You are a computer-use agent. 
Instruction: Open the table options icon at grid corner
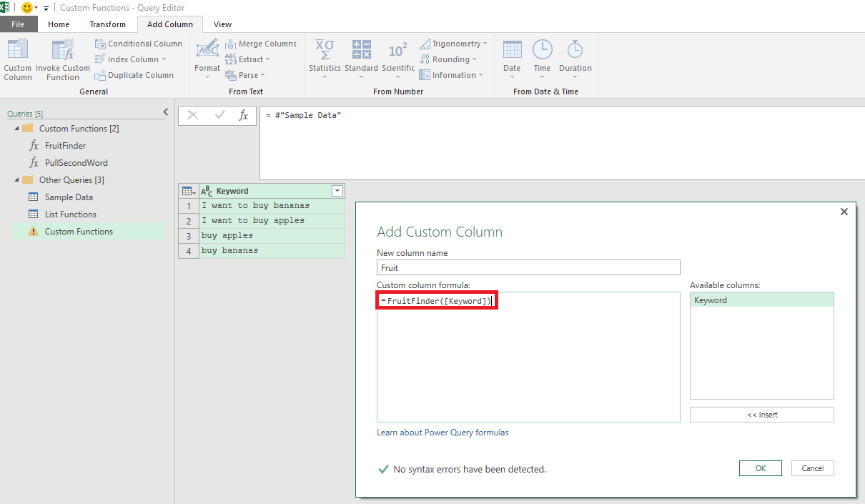pos(189,191)
